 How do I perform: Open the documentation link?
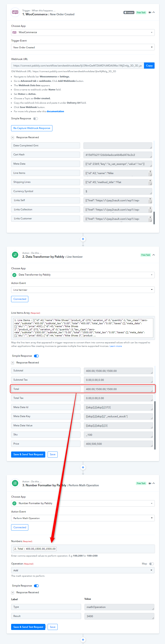pyautogui.click(x=55, y=112)
